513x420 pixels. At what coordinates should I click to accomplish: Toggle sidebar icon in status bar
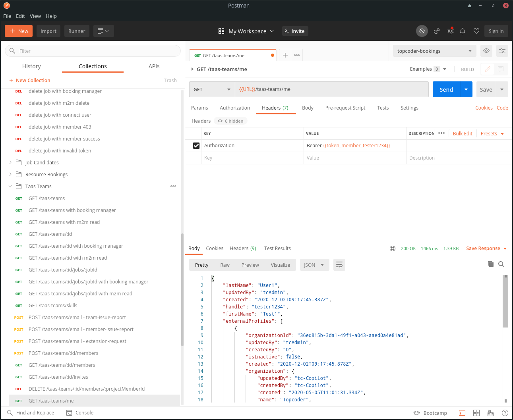pos(462,413)
